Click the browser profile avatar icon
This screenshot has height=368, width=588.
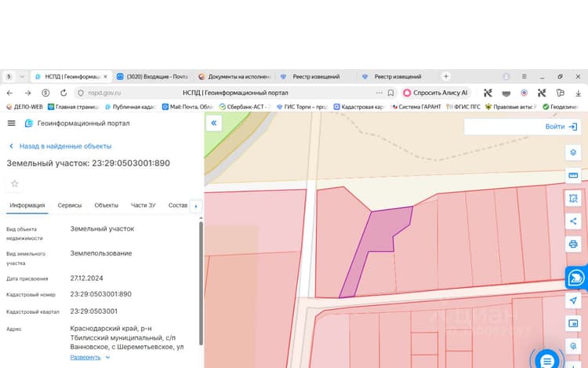point(506,77)
